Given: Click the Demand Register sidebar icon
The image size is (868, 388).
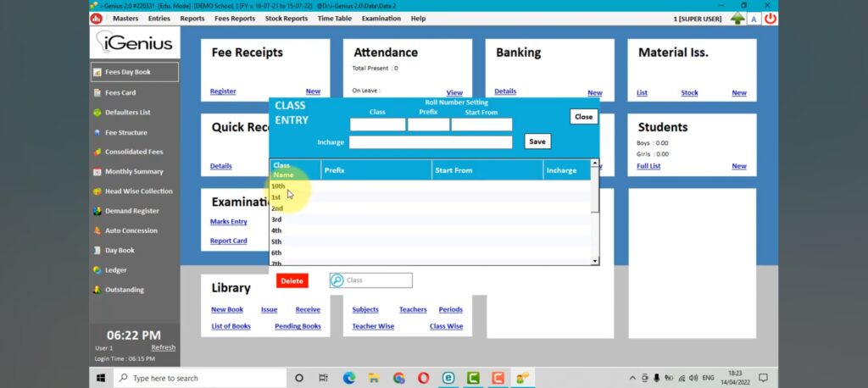Looking at the screenshot, I should [x=97, y=211].
